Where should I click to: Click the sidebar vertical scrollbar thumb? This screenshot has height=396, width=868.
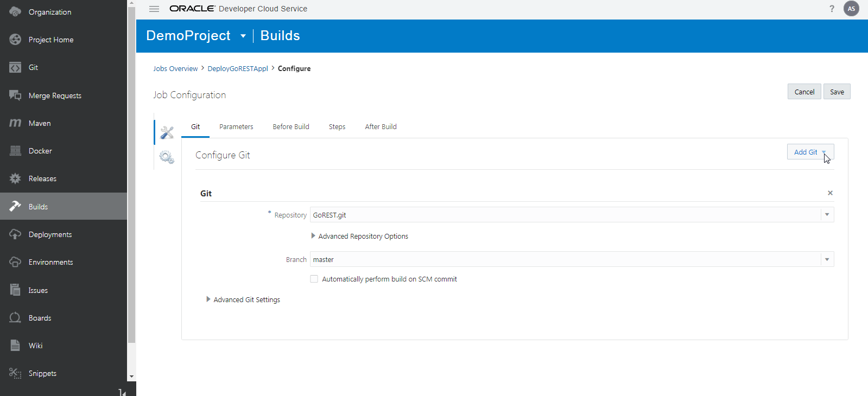click(131, 175)
